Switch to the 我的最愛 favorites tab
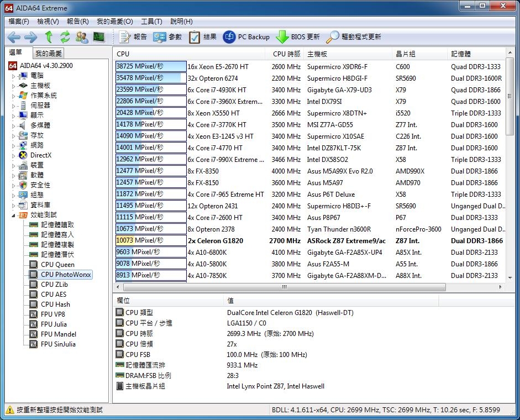 [x=49, y=53]
